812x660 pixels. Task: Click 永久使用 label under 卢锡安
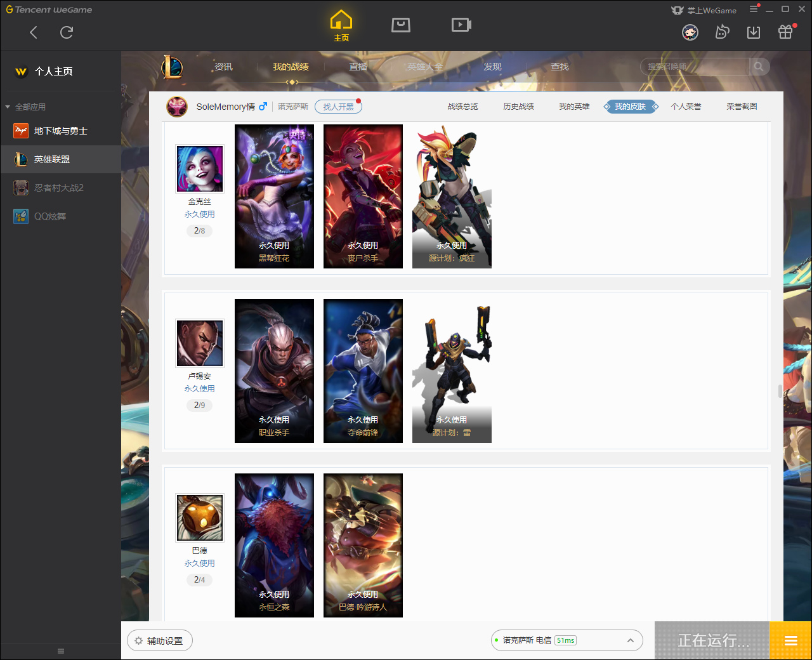(200, 389)
